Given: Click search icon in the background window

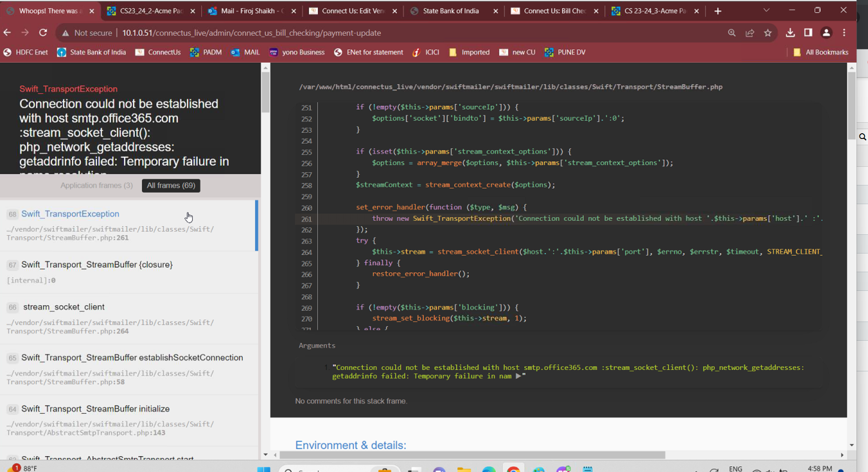Looking at the screenshot, I should pyautogui.click(x=863, y=137).
